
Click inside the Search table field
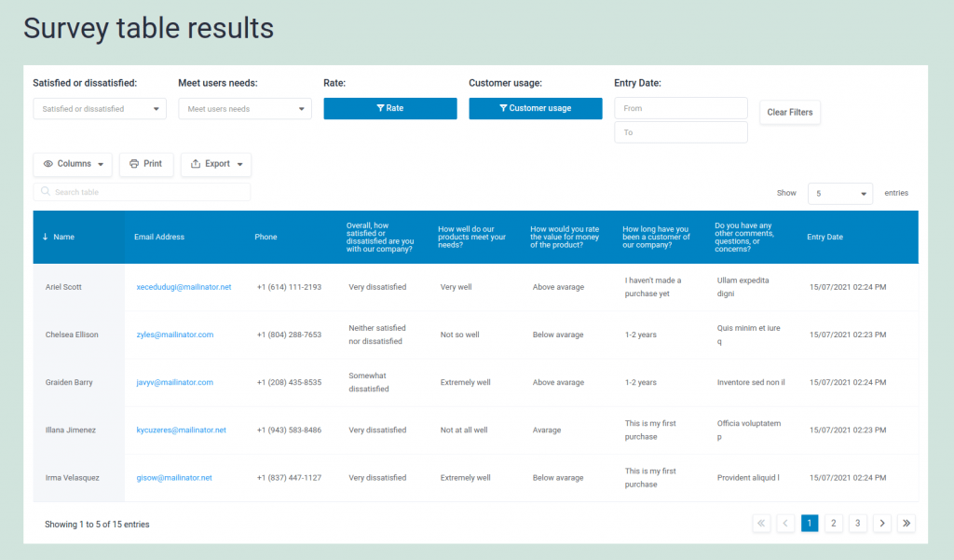(x=142, y=190)
